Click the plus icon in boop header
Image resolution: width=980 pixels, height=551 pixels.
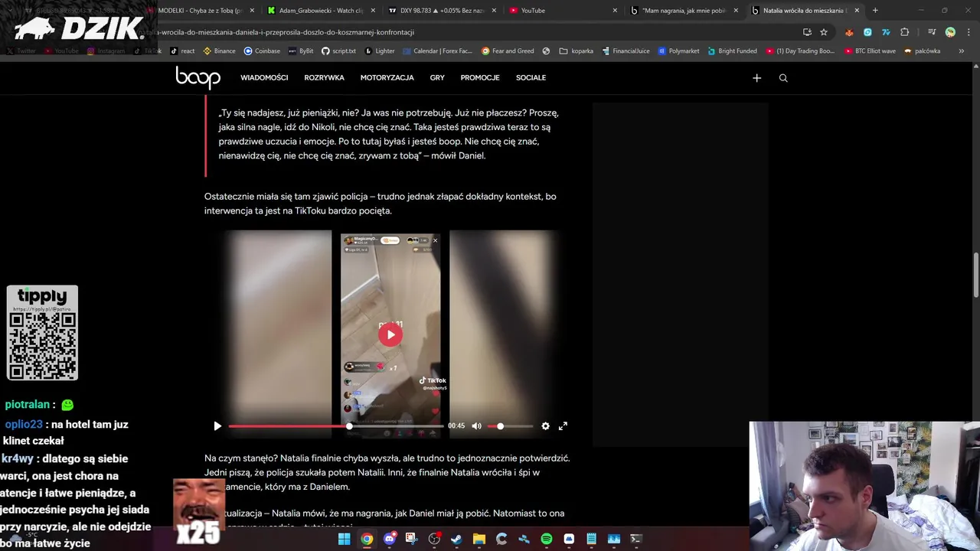click(x=756, y=78)
